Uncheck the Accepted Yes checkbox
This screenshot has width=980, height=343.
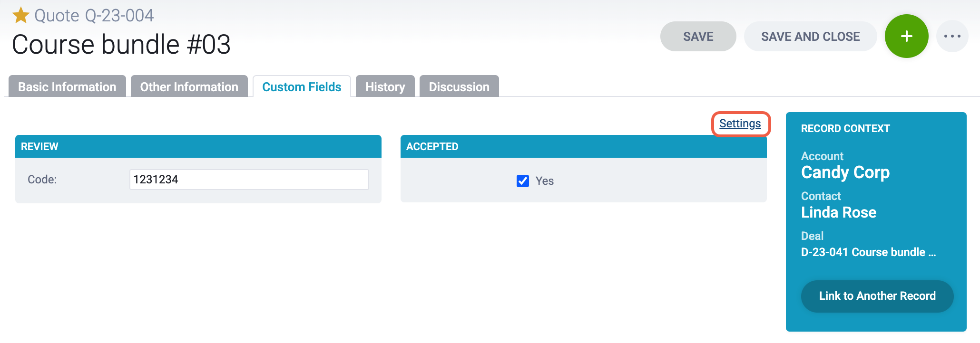tap(522, 181)
